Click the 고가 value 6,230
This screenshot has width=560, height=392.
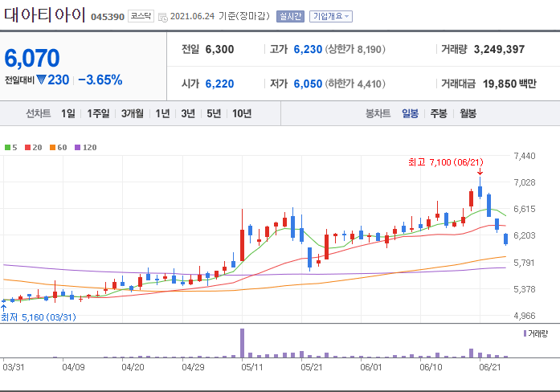(308, 49)
